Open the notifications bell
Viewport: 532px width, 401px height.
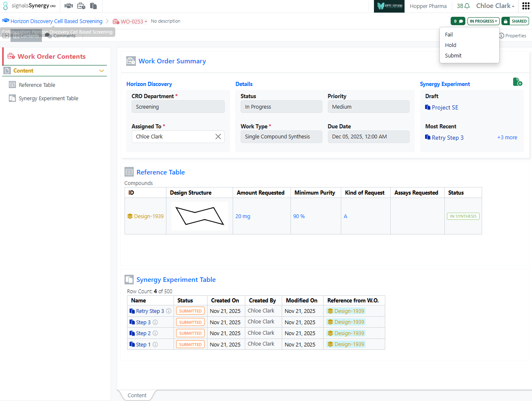[467, 6]
